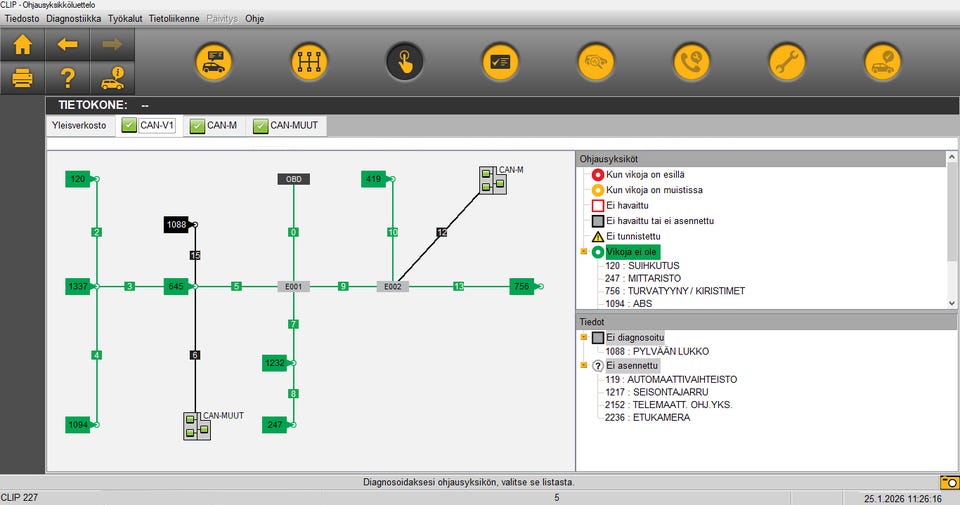960x505 pixels.
Task: Take a screenshot with the camera icon
Action: [950, 482]
